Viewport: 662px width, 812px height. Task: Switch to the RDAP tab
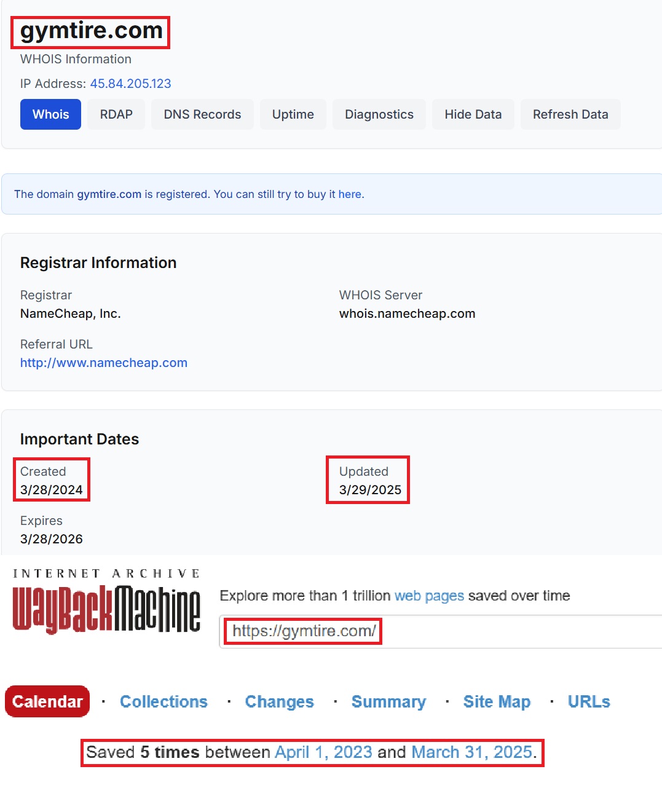pos(116,114)
